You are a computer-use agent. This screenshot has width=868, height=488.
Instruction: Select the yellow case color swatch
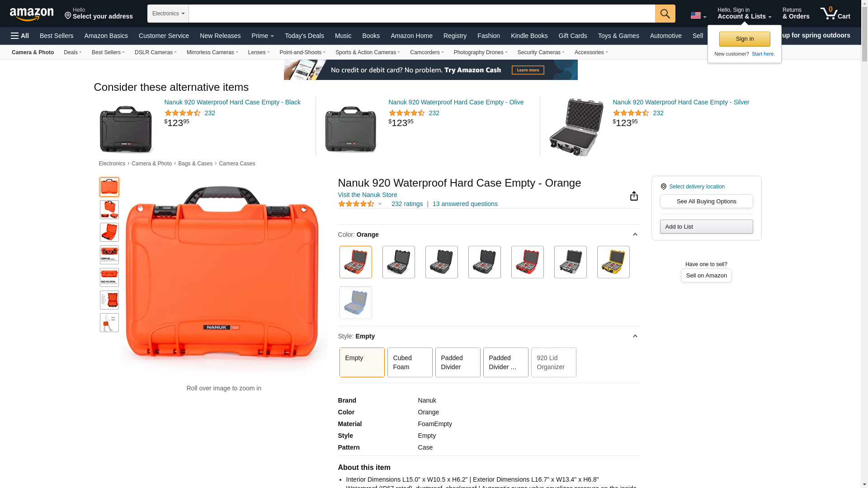pyautogui.click(x=613, y=262)
